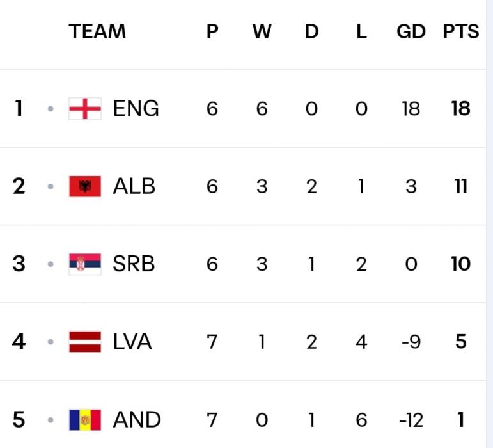Click rank number 1 position

click(19, 109)
